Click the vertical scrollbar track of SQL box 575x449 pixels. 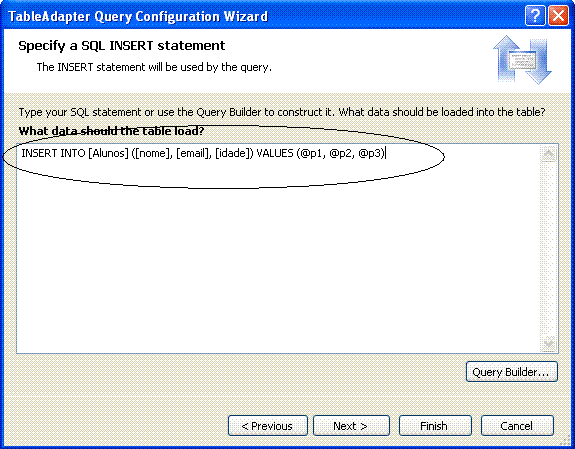[x=549, y=249]
